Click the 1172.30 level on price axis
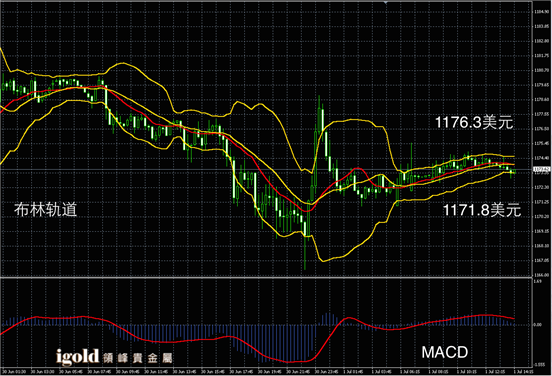 pos(540,187)
